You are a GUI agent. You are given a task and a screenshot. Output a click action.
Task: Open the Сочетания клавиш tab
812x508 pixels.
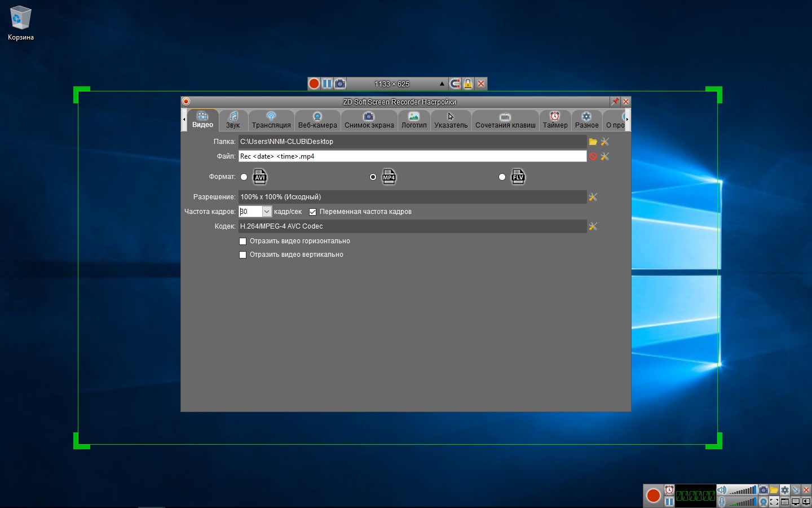pos(505,120)
